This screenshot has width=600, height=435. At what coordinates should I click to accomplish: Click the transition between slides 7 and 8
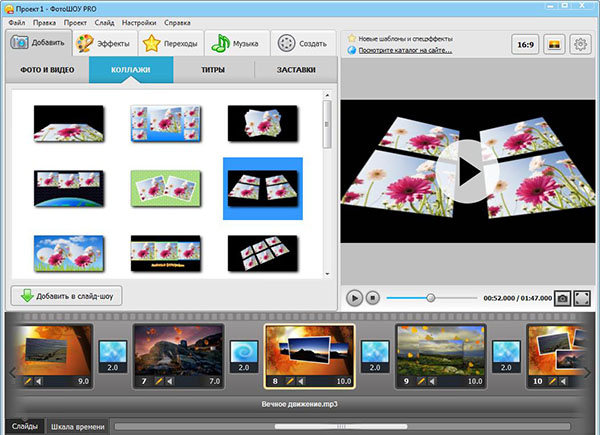(x=244, y=357)
